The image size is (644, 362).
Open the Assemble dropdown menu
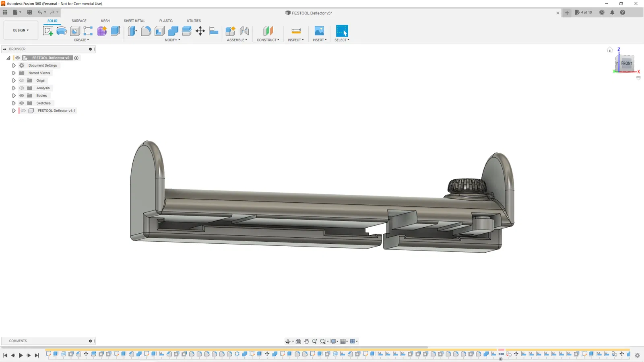coord(237,40)
